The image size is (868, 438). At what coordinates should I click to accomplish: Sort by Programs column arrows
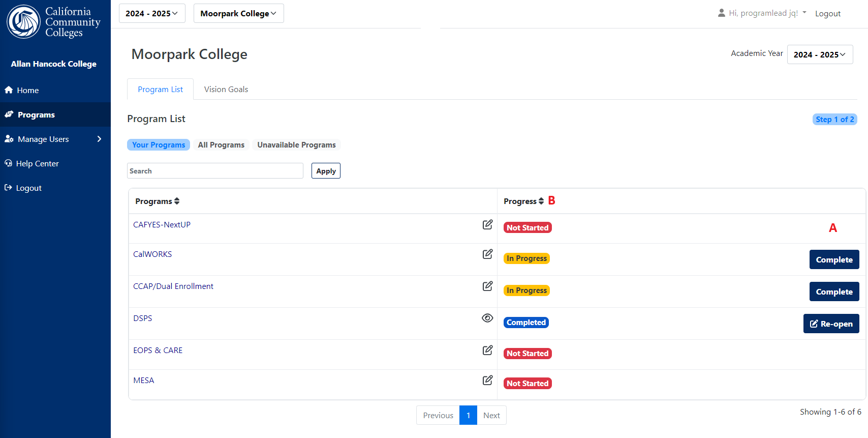177,201
